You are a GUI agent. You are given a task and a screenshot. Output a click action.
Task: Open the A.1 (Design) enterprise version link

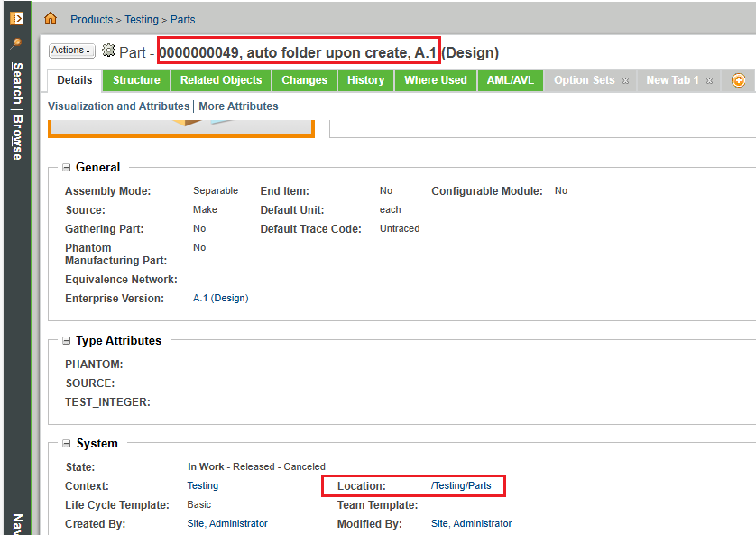tap(220, 299)
